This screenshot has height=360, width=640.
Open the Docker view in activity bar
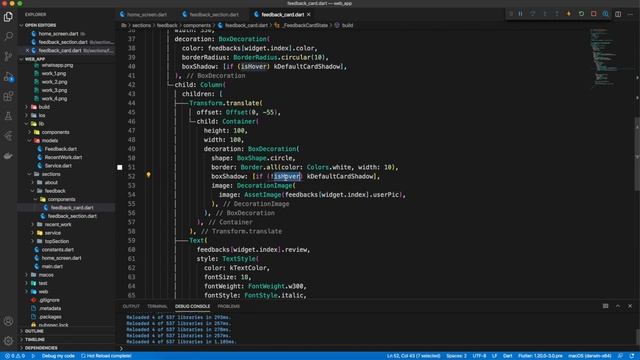(8, 156)
